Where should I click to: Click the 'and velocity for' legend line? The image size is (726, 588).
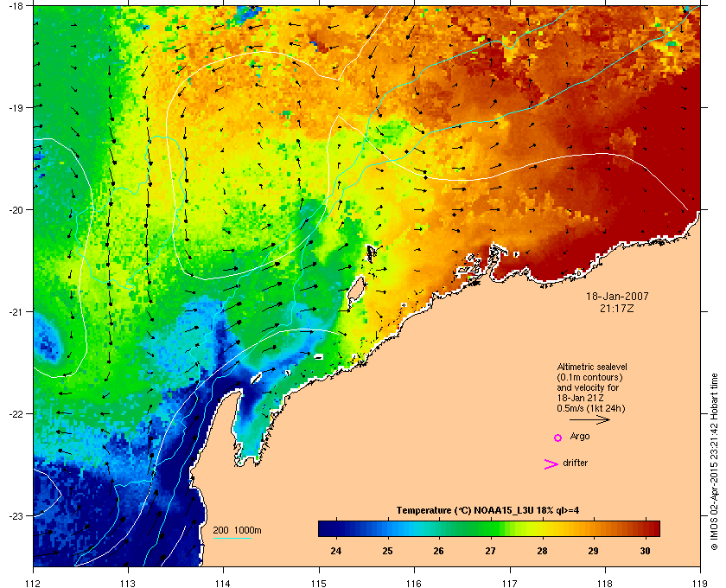[x=588, y=387]
